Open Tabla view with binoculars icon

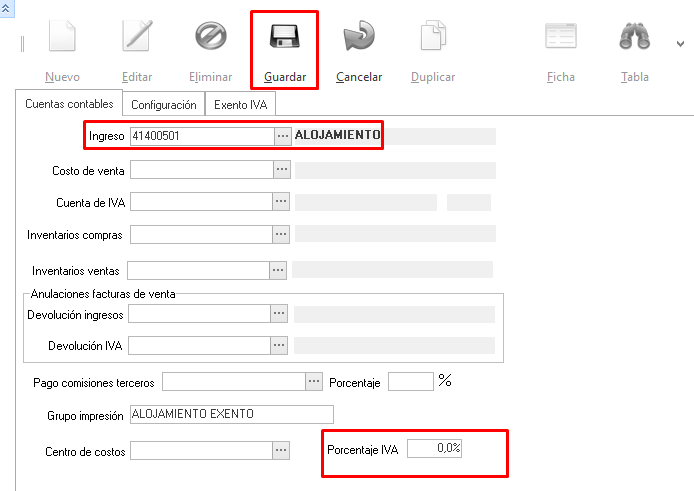click(635, 37)
